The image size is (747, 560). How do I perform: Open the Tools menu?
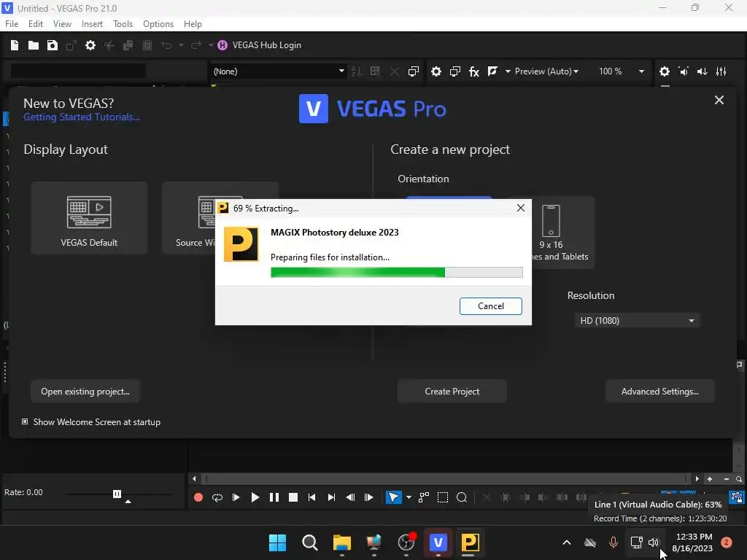click(123, 24)
